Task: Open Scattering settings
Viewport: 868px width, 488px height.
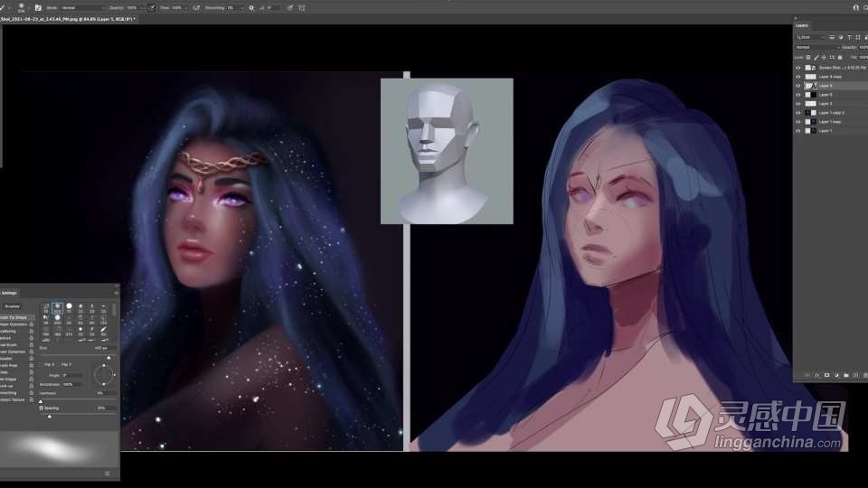Action: (x=8, y=332)
